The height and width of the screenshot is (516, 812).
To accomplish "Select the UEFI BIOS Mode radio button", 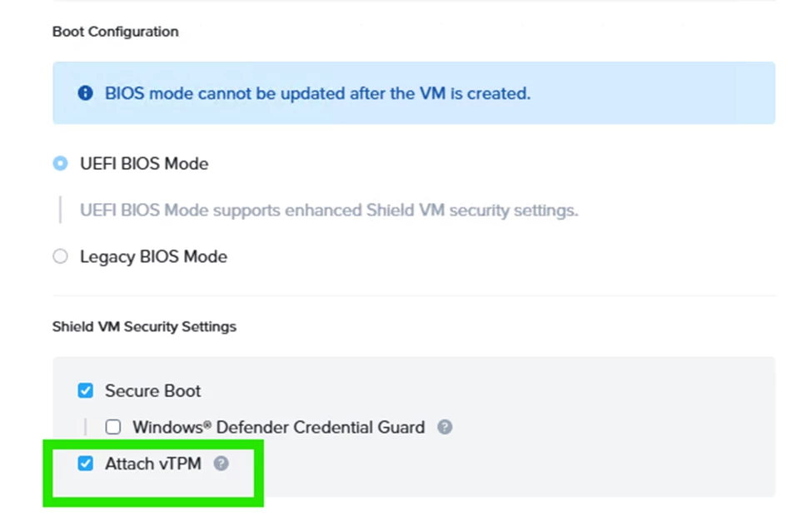I will click(60, 163).
